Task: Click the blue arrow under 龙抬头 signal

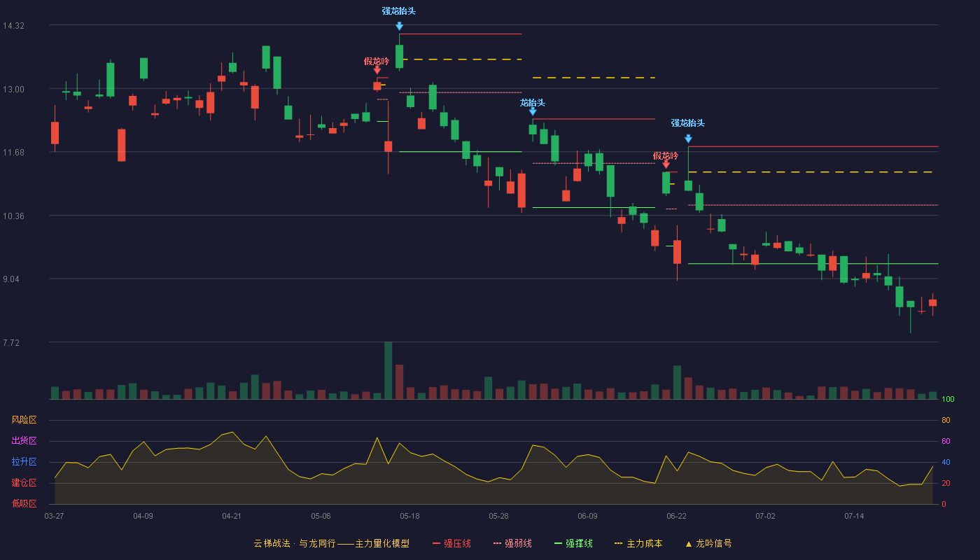Action: (533, 111)
